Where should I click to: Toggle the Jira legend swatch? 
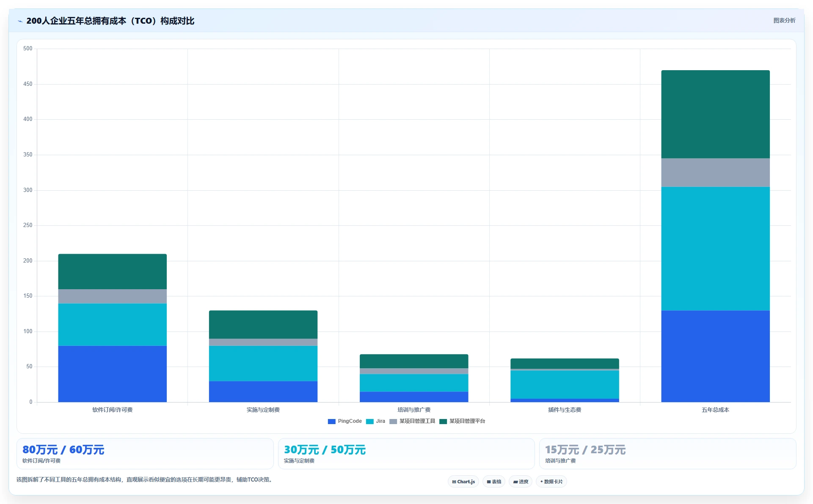370,422
